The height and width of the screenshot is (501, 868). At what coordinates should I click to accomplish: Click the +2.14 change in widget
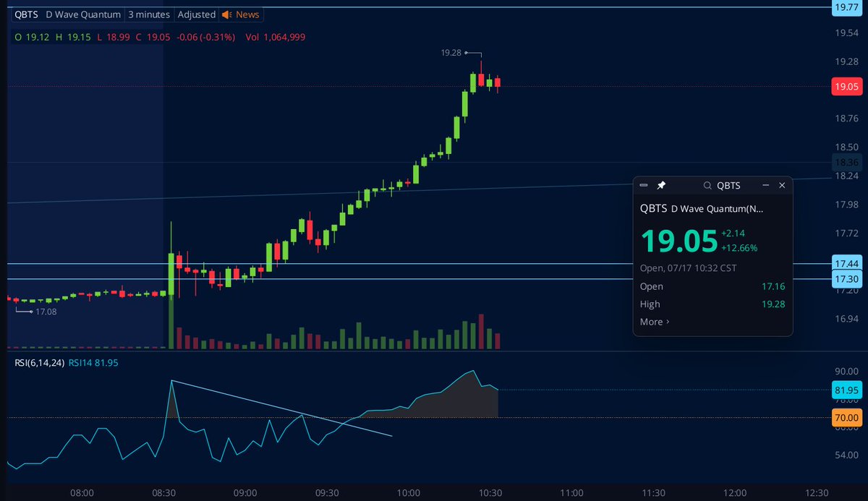[x=733, y=234]
